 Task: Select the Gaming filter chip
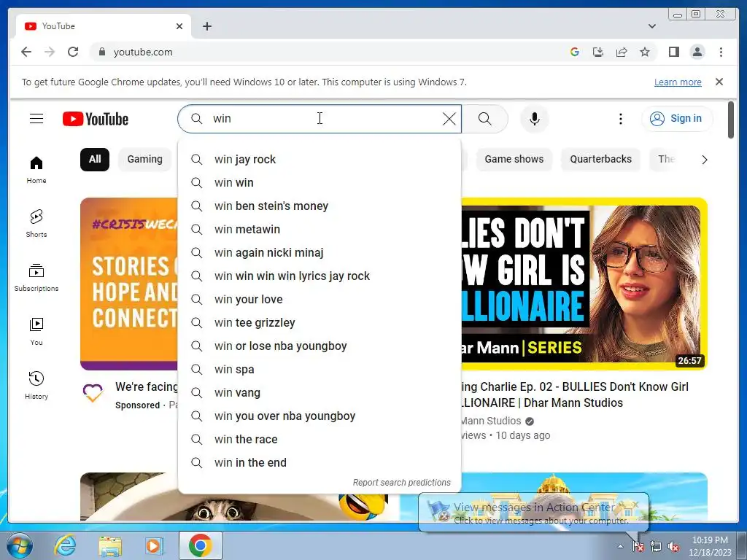145,160
